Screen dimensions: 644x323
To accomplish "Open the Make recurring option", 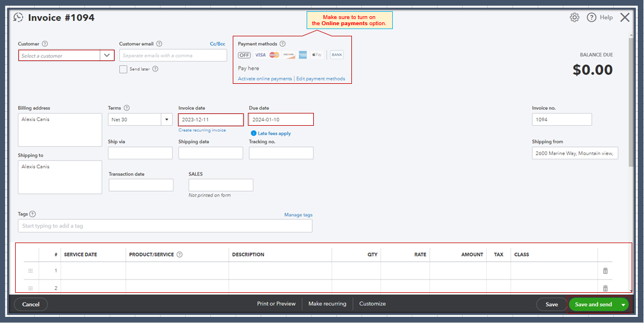I will tap(327, 303).
